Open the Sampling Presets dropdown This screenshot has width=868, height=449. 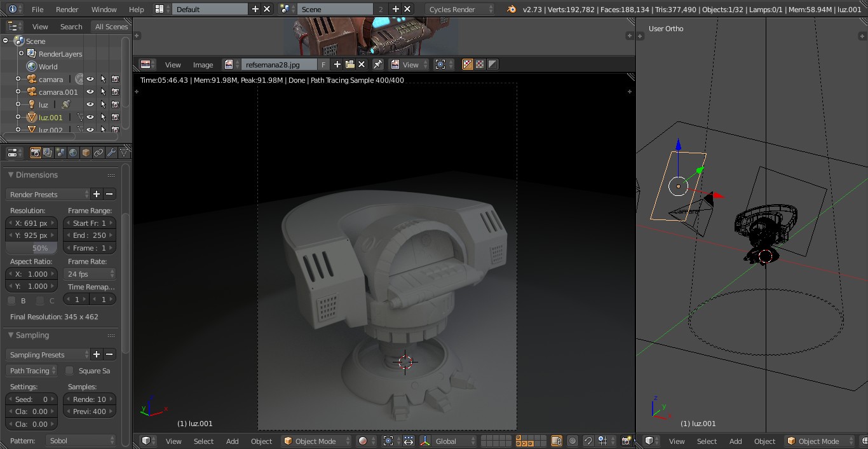[x=48, y=354]
